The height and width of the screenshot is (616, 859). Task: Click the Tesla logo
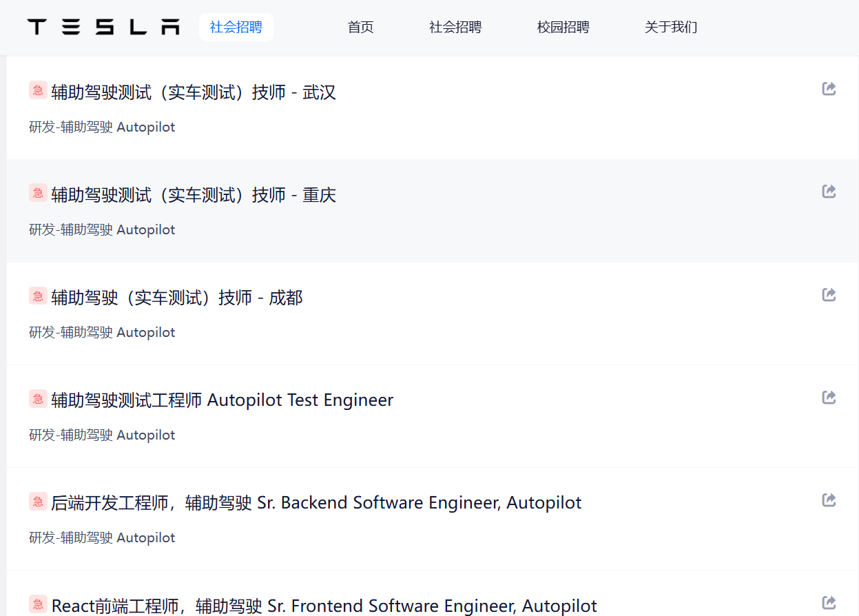103,27
